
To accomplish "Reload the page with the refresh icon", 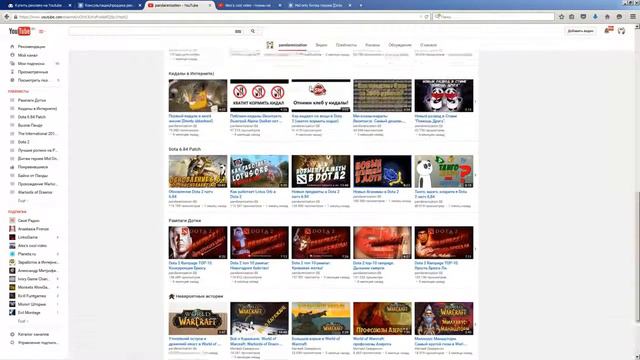I will pos(427,17).
